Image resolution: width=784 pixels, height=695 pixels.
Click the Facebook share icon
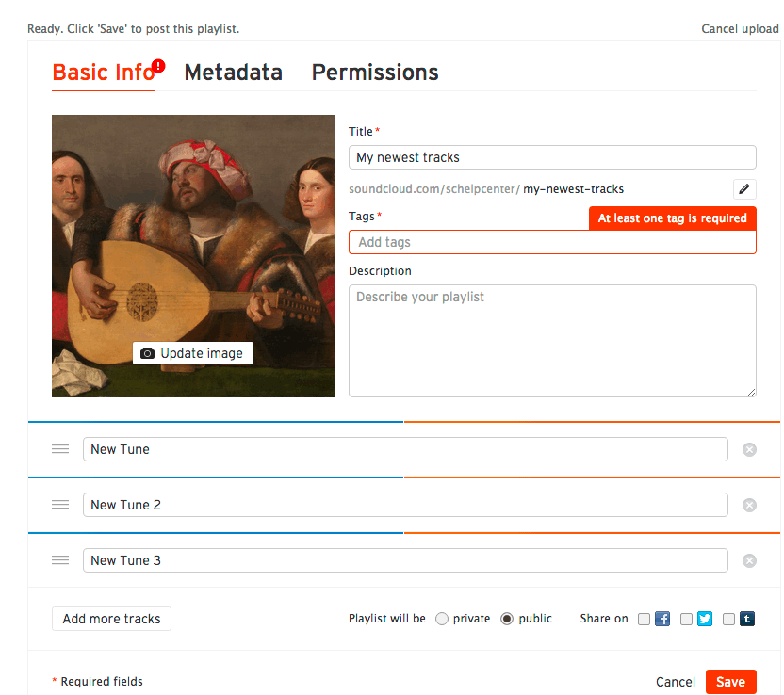[662, 619]
